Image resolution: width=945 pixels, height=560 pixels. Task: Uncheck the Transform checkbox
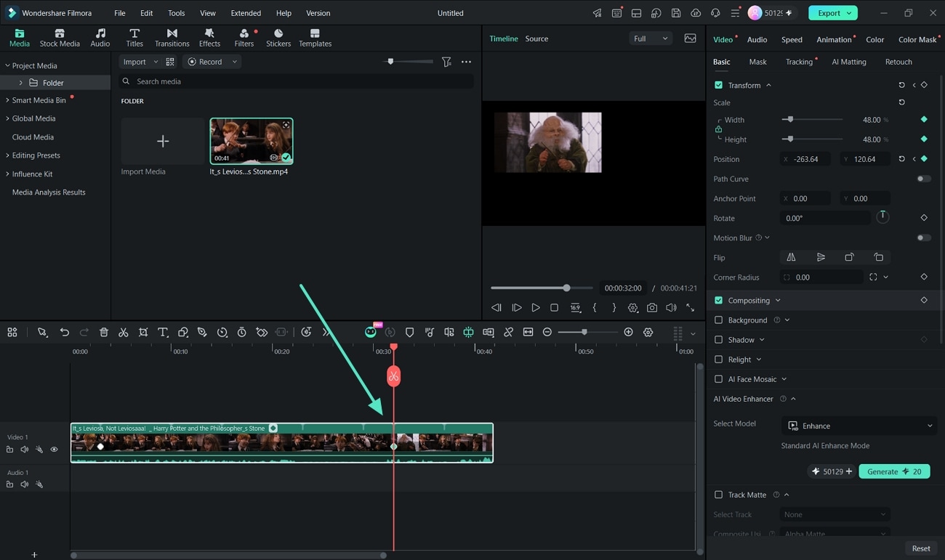tap(718, 85)
